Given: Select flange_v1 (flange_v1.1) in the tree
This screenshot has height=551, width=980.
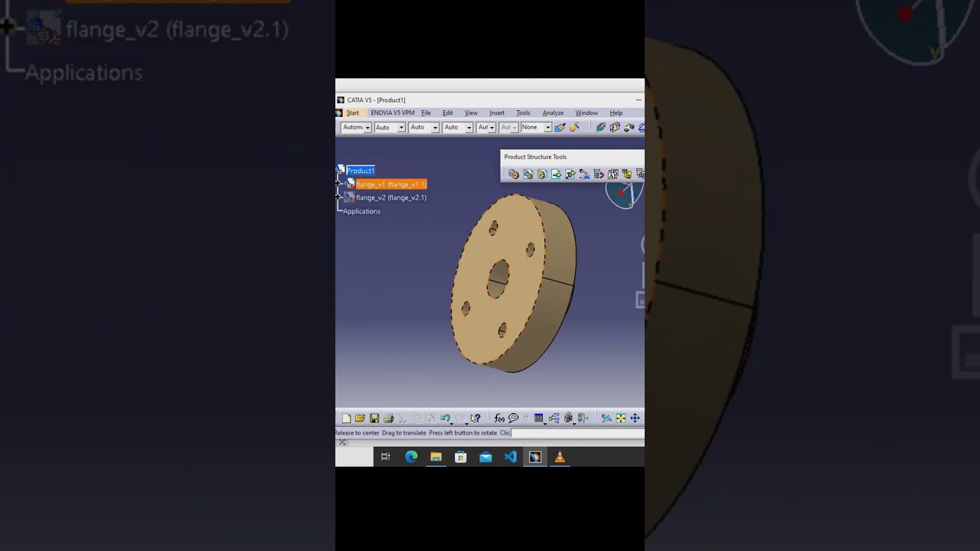Looking at the screenshot, I should [x=390, y=184].
